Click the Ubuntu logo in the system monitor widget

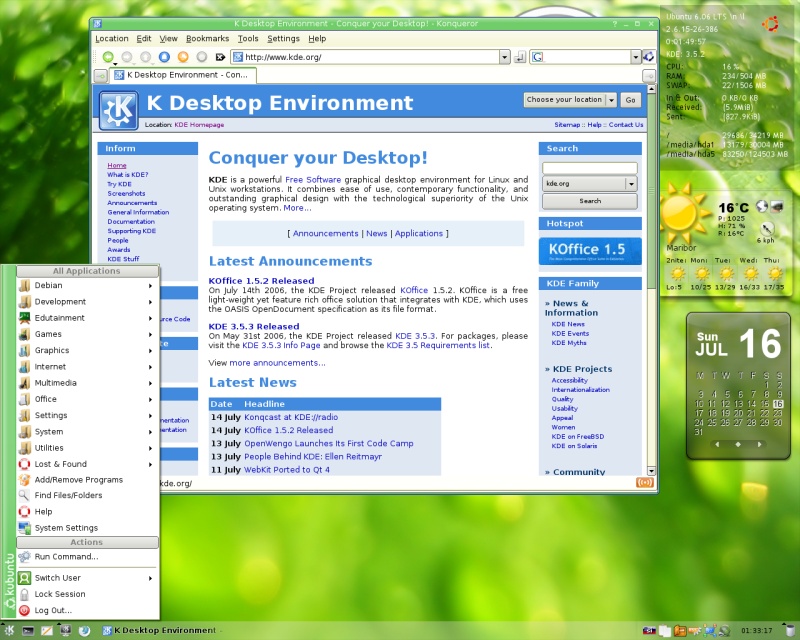pos(770,24)
